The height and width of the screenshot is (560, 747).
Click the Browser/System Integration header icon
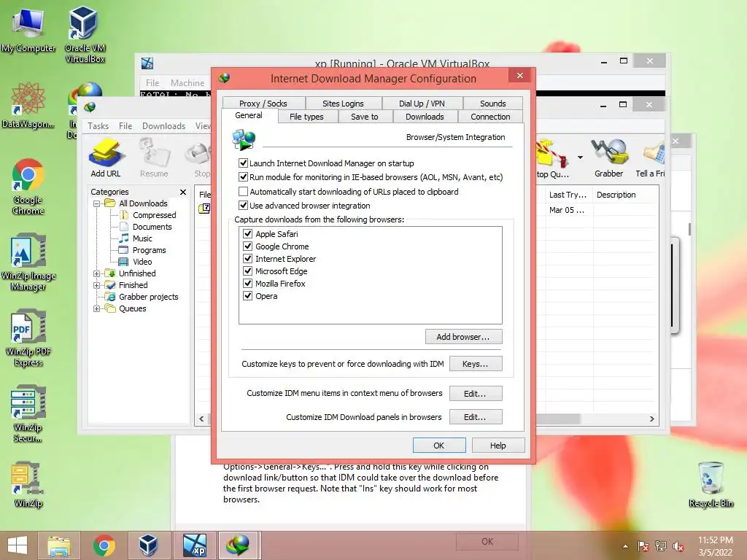pos(244,139)
